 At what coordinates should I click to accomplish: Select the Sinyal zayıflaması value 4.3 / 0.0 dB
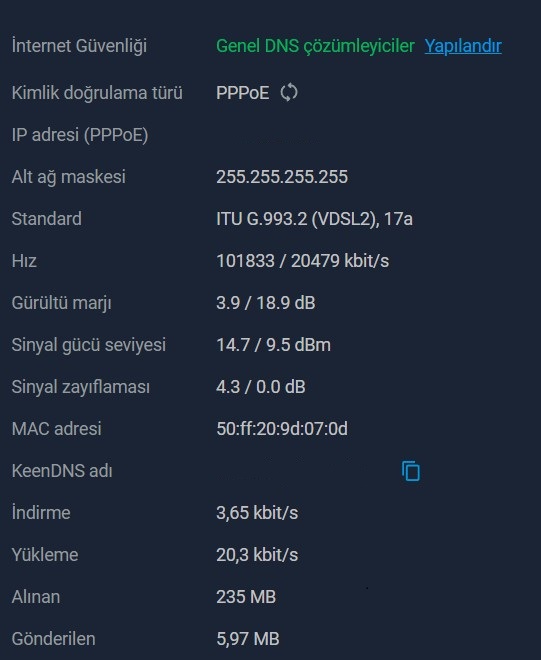(261, 387)
